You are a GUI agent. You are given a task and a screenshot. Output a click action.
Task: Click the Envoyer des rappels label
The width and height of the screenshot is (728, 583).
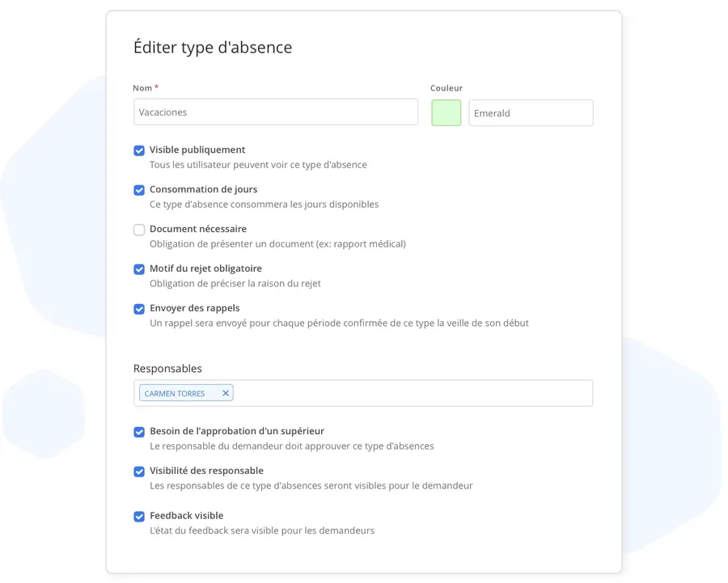[194, 308]
